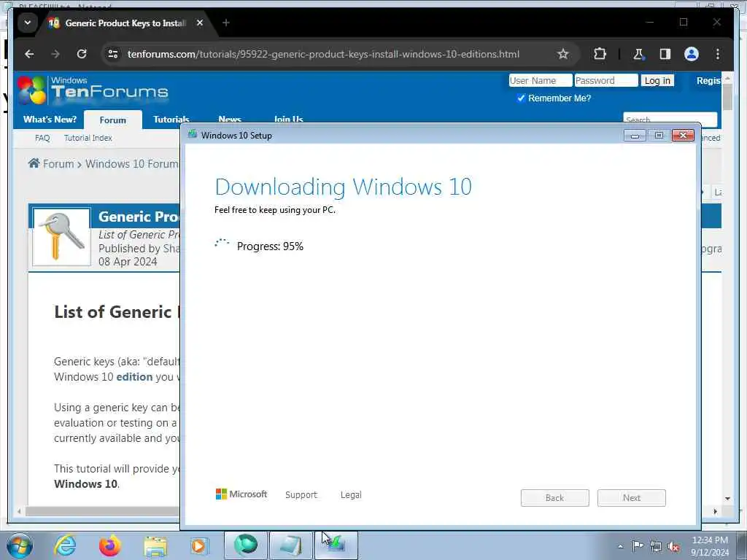Image resolution: width=747 pixels, height=560 pixels.
Task: Open the Join Us menu item
Action: [288, 119]
